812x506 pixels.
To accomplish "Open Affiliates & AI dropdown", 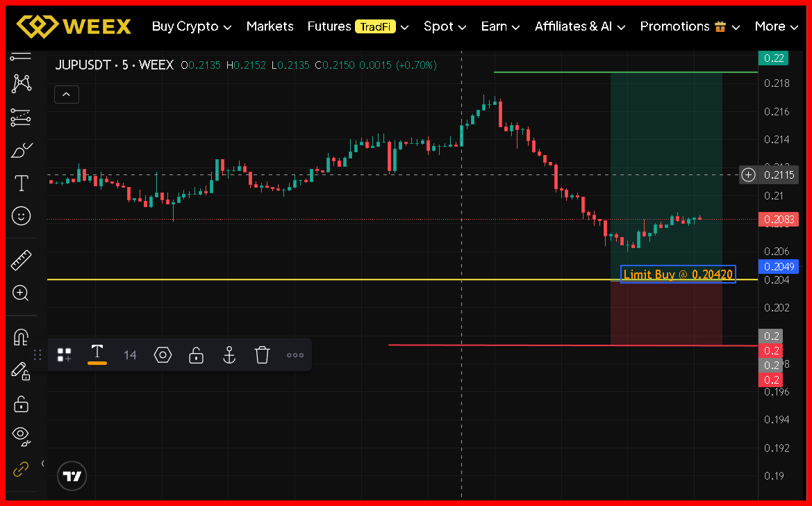I will [580, 26].
